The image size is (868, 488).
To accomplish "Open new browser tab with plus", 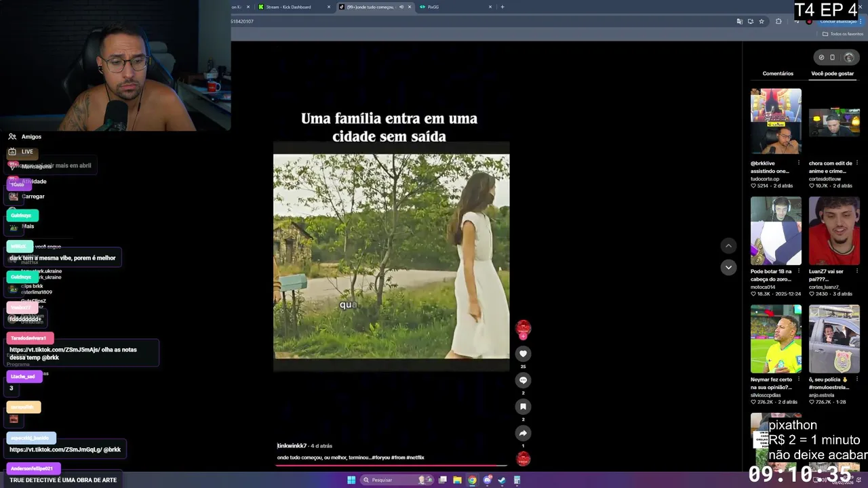I will tap(502, 7).
